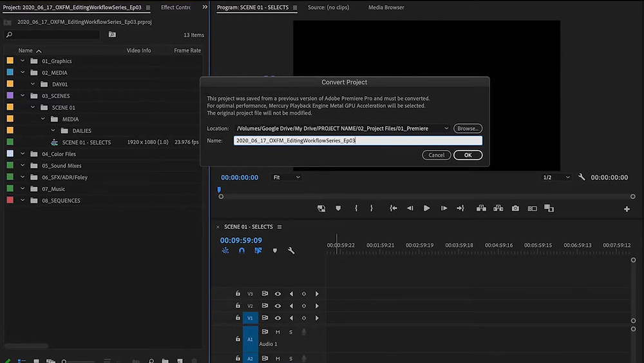The width and height of the screenshot is (644, 363).
Task: Click the Comparison View icon
Action: pyautogui.click(x=533, y=208)
